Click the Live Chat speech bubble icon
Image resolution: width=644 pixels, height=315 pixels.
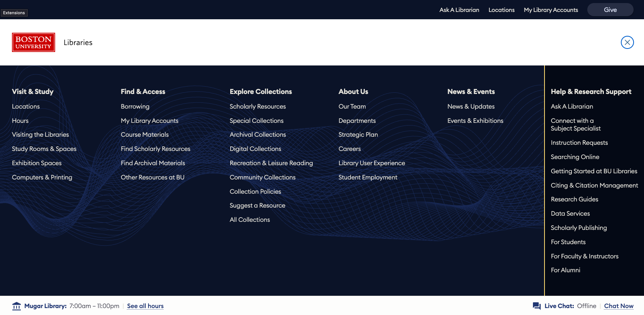[x=537, y=306]
